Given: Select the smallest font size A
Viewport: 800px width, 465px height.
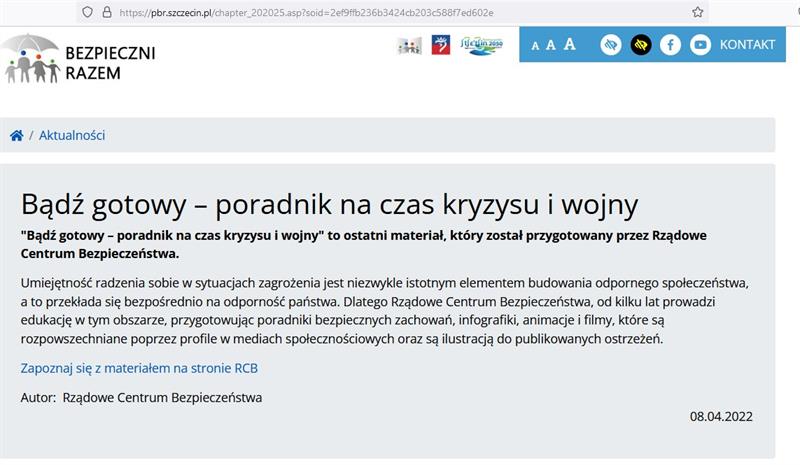Looking at the screenshot, I should [535, 46].
